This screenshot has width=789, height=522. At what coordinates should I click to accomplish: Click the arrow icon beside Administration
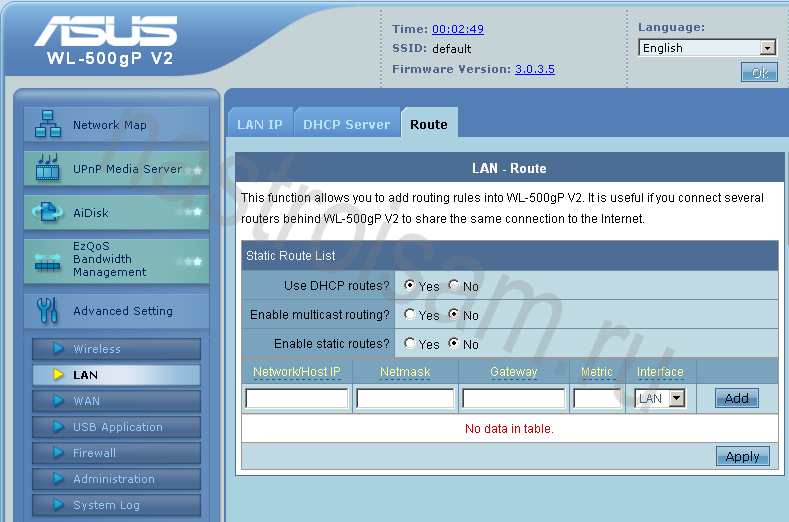pyautogui.click(x=58, y=478)
